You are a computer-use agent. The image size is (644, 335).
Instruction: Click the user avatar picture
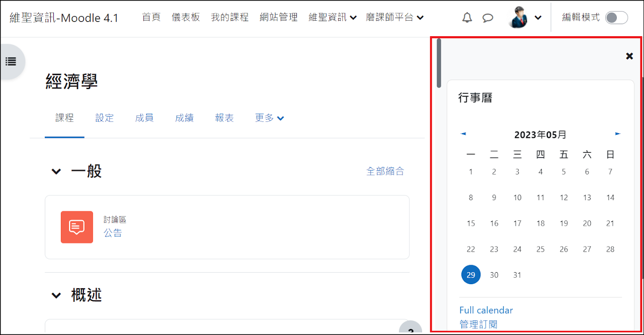pyautogui.click(x=518, y=18)
